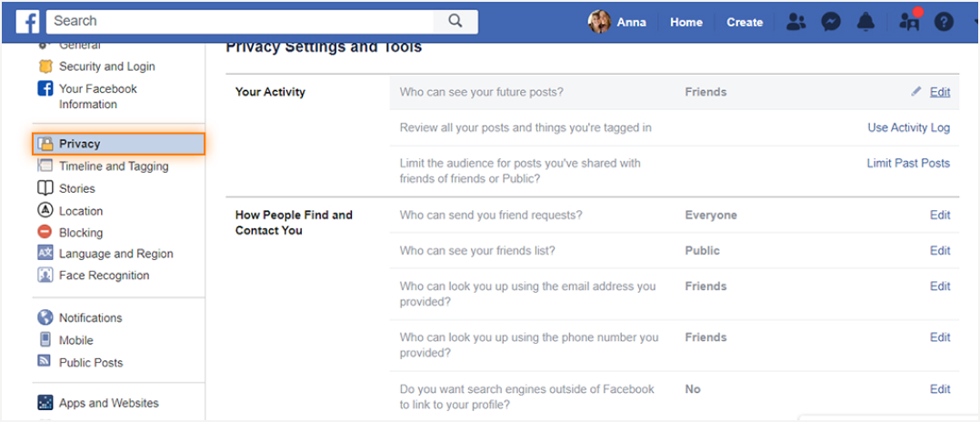Click the Public Posts feed icon
The image size is (980, 422).
[45, 362]
